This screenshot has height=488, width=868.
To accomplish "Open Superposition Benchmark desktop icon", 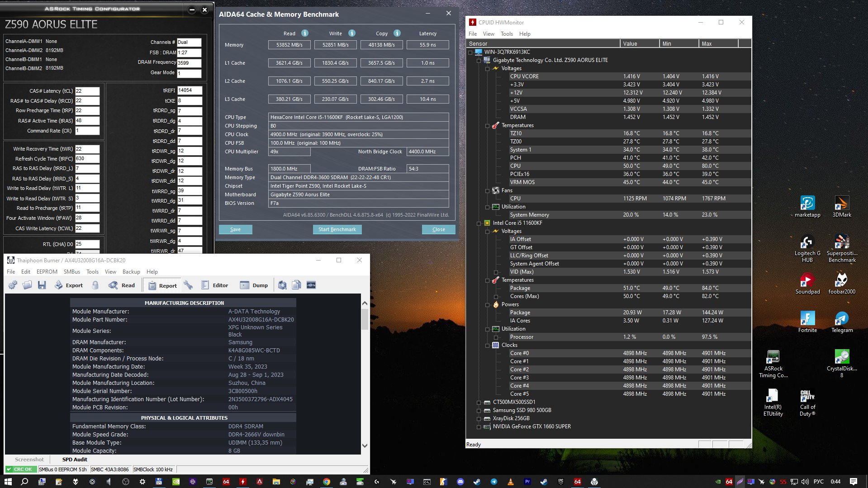I will [842, 248].
